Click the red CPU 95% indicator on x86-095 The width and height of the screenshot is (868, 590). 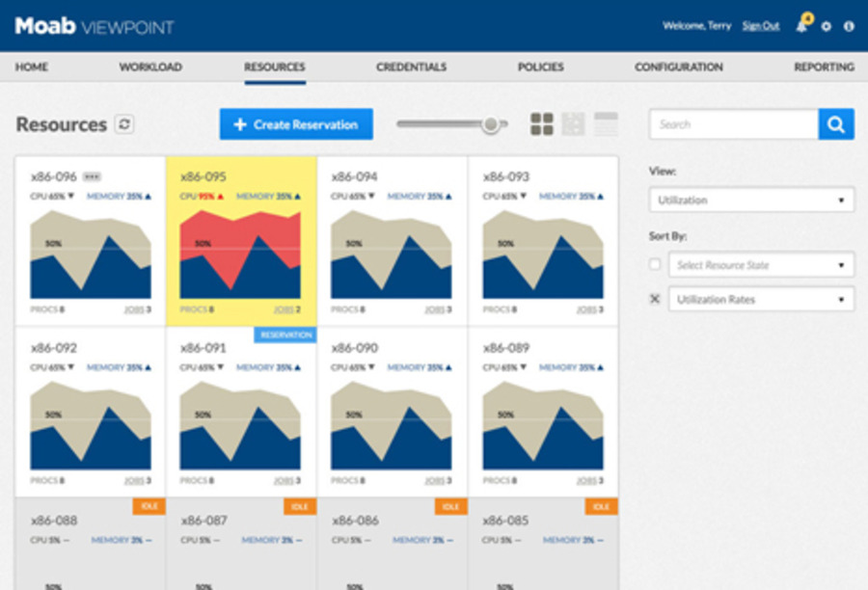click(x=202, y=197)
